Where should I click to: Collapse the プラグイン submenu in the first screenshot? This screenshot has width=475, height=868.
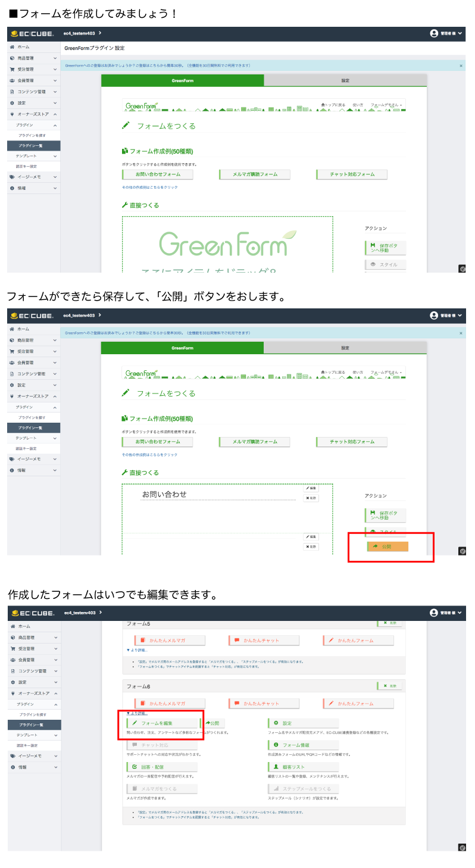click(33, 125)
